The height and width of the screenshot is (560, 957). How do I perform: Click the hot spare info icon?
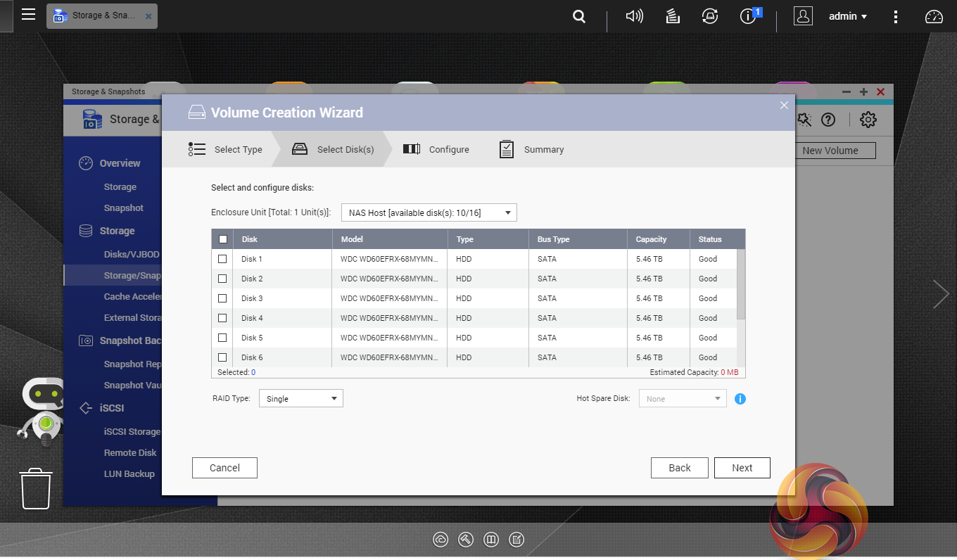coord(740,399)
